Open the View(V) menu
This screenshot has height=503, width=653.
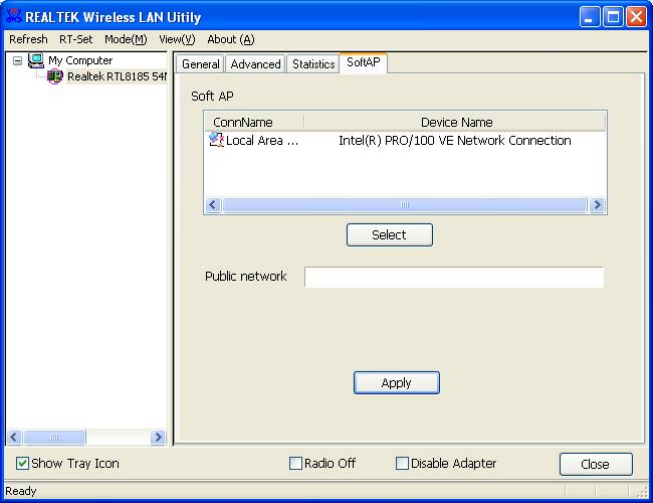(177, 39)
